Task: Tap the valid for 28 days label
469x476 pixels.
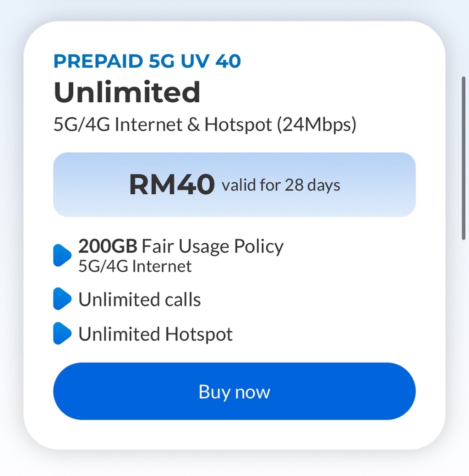Action: pyautogui.click(x=281, y=185)
